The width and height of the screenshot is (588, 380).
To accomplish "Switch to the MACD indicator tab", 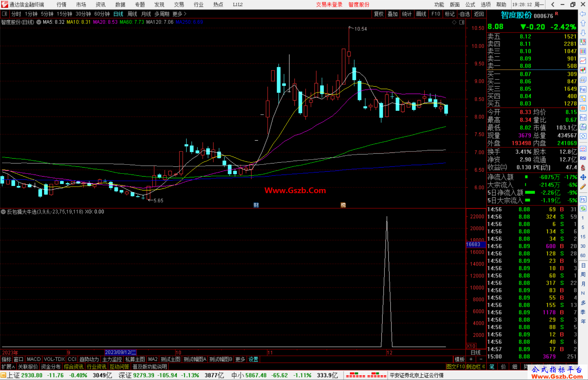I will pyautogui.click(x=34, y=359).
